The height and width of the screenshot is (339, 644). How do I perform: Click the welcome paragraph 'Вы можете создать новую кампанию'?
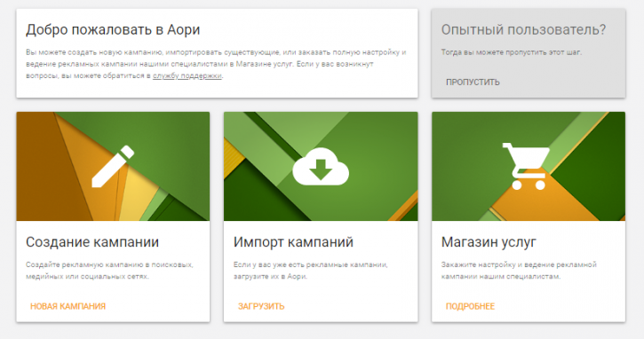[216, 64]
